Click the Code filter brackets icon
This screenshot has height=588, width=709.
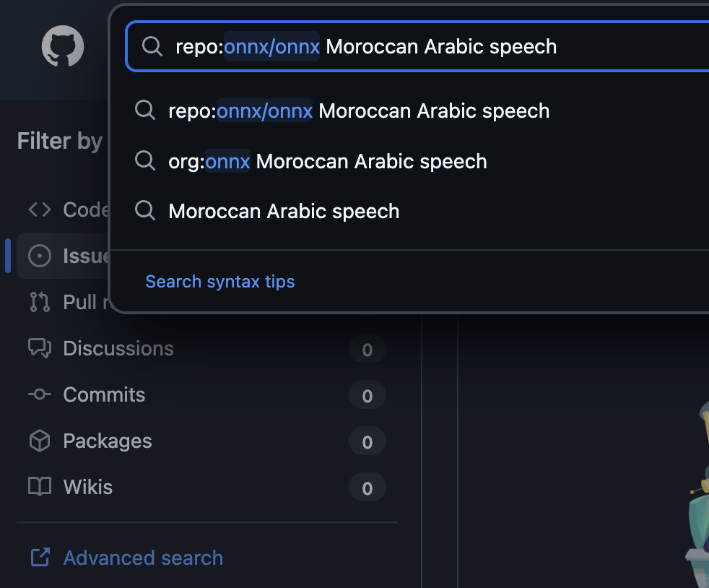pos(40,209)
